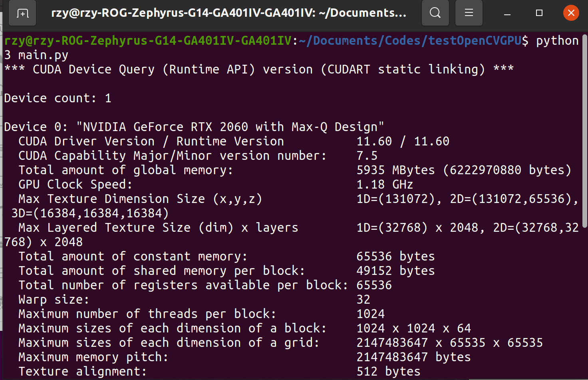Screen dimensions: 588x380
Task: Open the terminal search tool
Action: pyautogui.click(x=435, y=13)
